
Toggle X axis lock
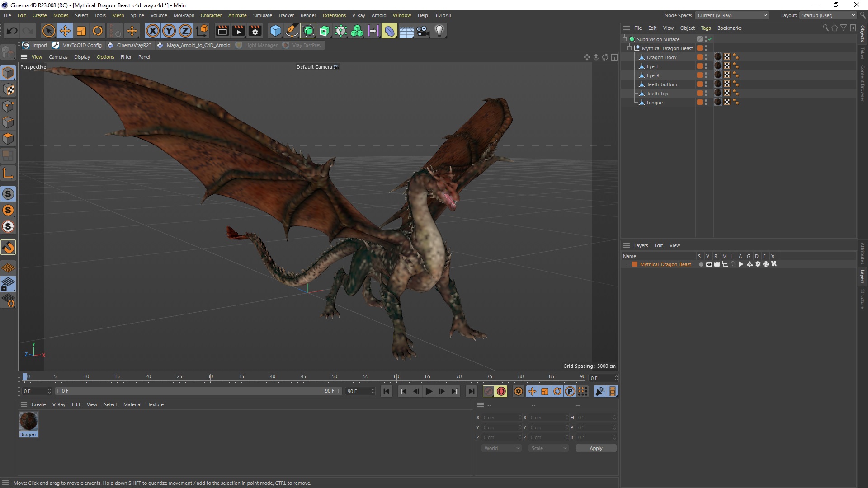(153, 31)
